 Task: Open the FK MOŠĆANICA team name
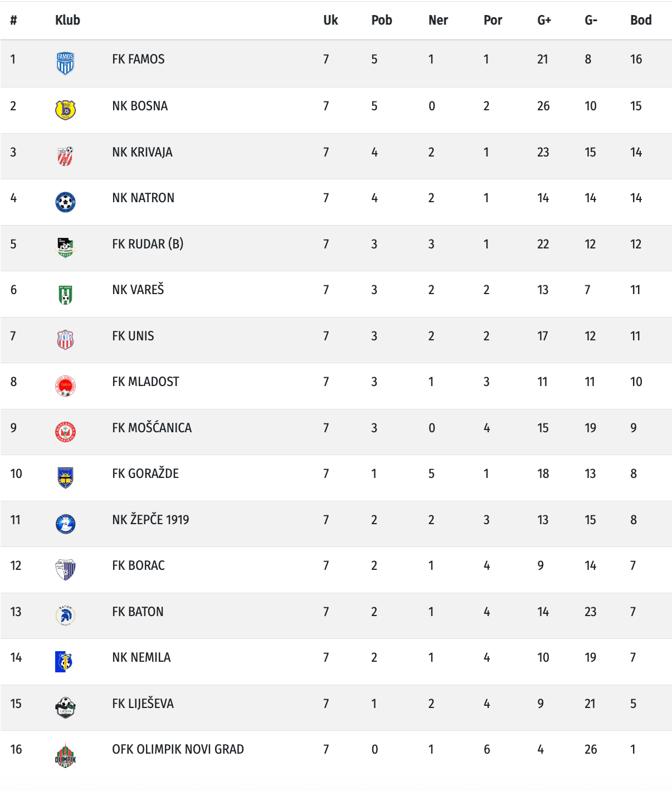click(152, 428)
